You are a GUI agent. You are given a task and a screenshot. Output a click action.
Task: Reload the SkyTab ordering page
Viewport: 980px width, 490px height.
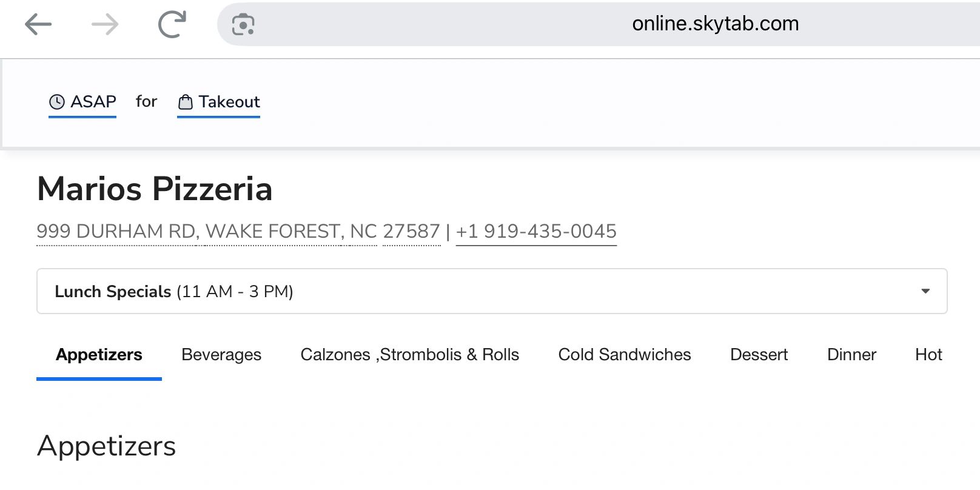(x=172, y=24)
